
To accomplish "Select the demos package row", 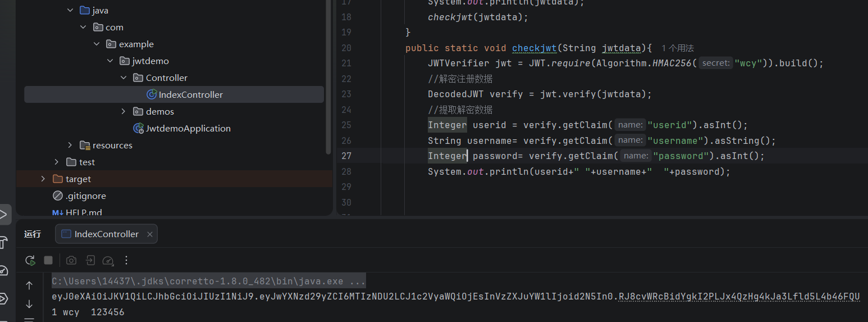I will click(160, 111).
